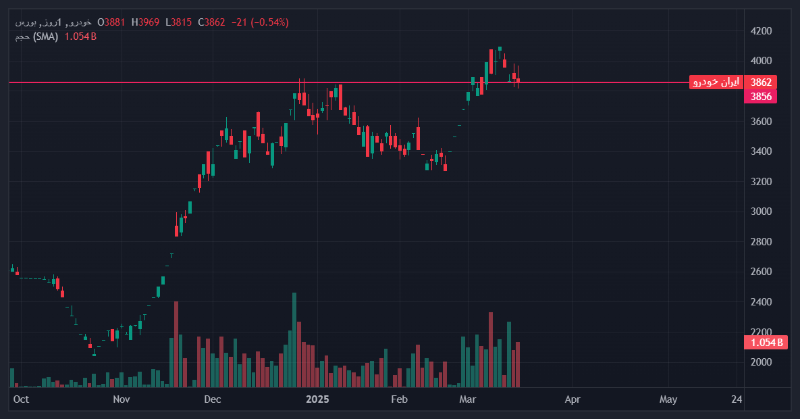Click the 2000 price axis label

(761, 362)
